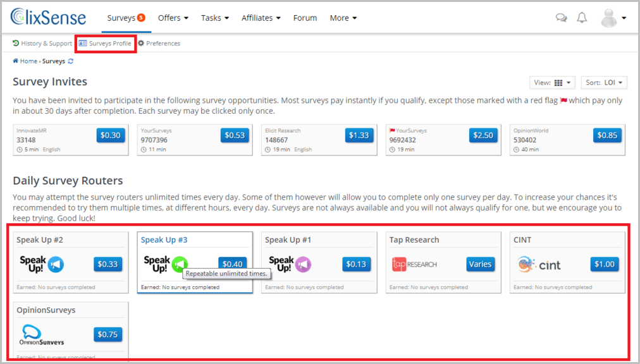This screenshot has width=640, height=364.
Task: Start the $0.53 YourSurveys survey
Action: pos(235,135)
